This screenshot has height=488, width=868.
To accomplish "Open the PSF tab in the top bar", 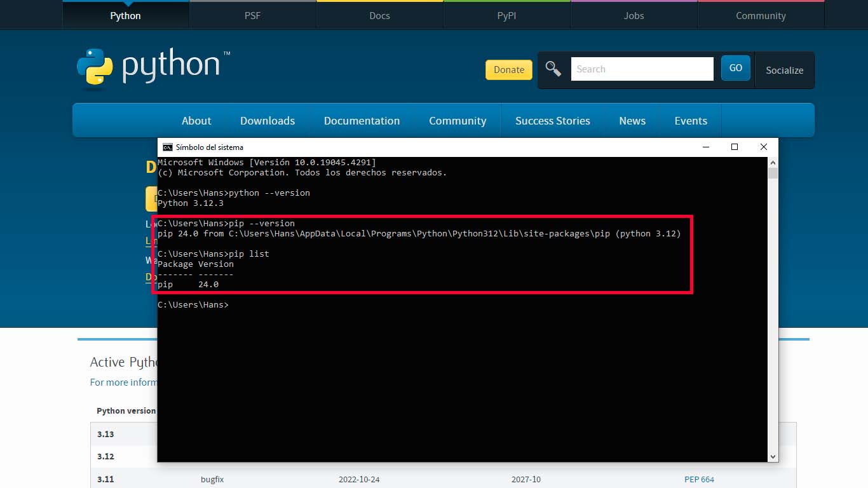I will 252,15.
